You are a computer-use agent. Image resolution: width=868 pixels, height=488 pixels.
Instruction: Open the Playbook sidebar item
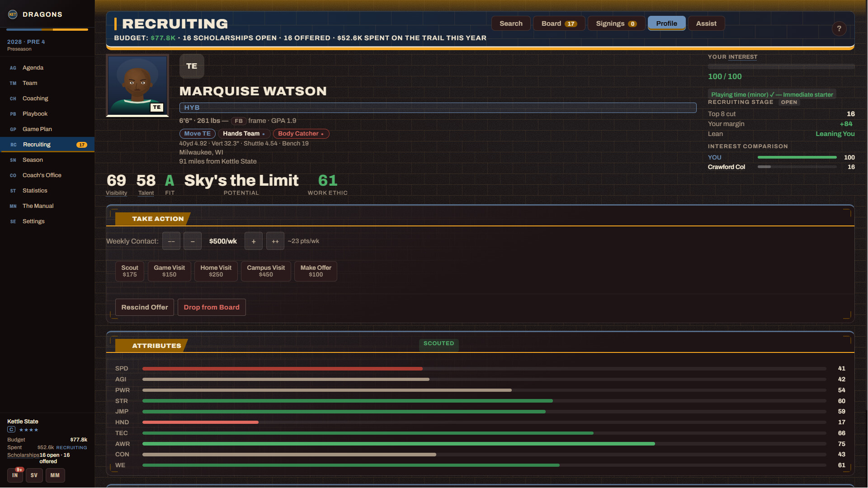47,114
